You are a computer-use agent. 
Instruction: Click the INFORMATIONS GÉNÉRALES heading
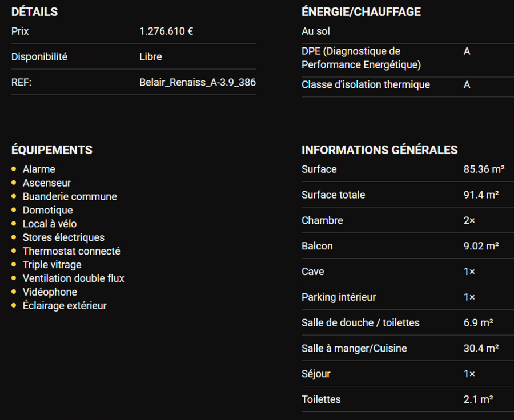tap(380, 150)
